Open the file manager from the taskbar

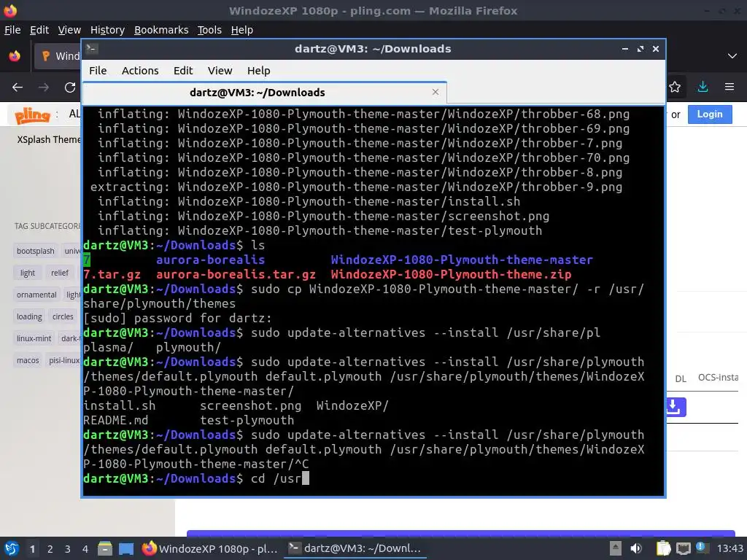click(x=105, y=548)
